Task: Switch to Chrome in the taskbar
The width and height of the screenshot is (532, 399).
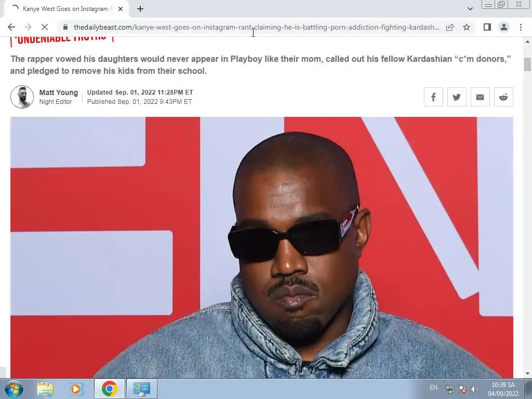Action: point(109,389)
